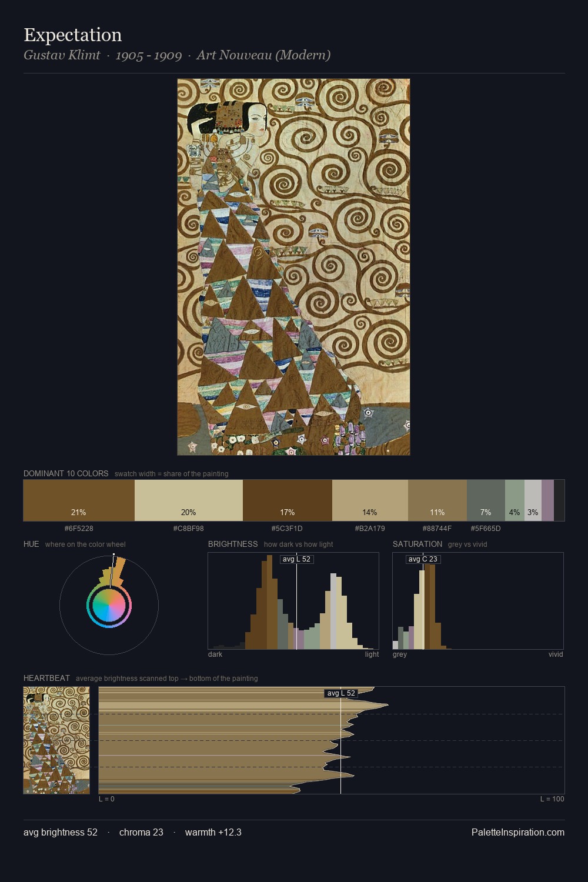
Task: Click 'swatch width = share of the painting' caption
Action: [172, 474]
